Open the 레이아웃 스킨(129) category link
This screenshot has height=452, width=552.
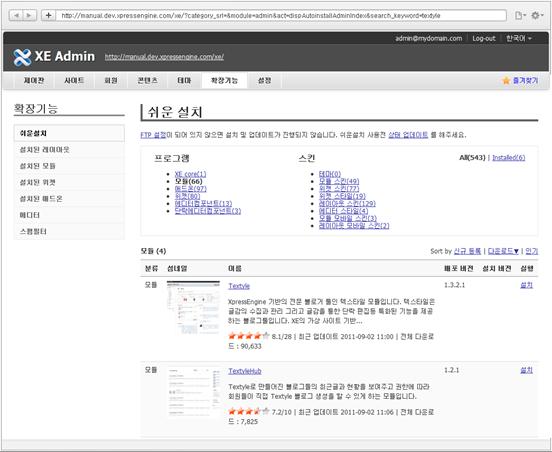tap(347, 203)
